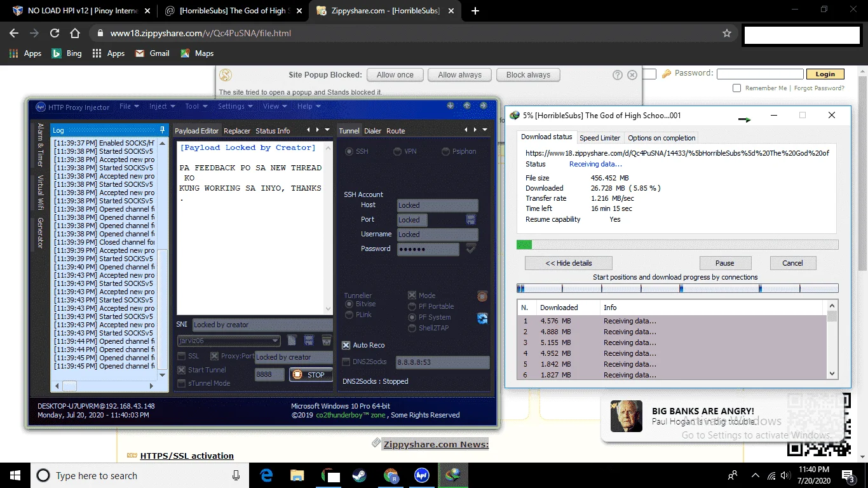Stop the tunnel with STOP button
The width and height of the screenshot is (868, 488).
[311, 374]
